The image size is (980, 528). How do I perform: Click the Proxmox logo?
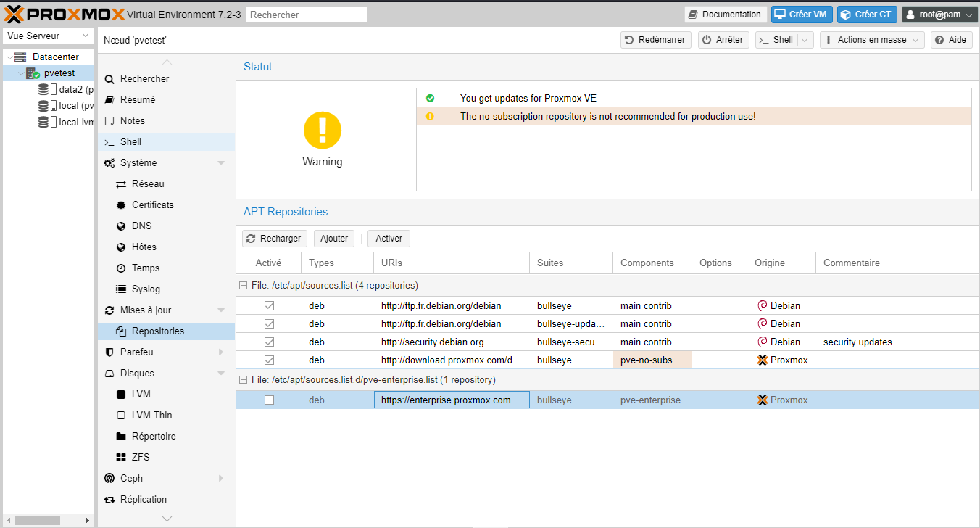[x=64, y=14]
